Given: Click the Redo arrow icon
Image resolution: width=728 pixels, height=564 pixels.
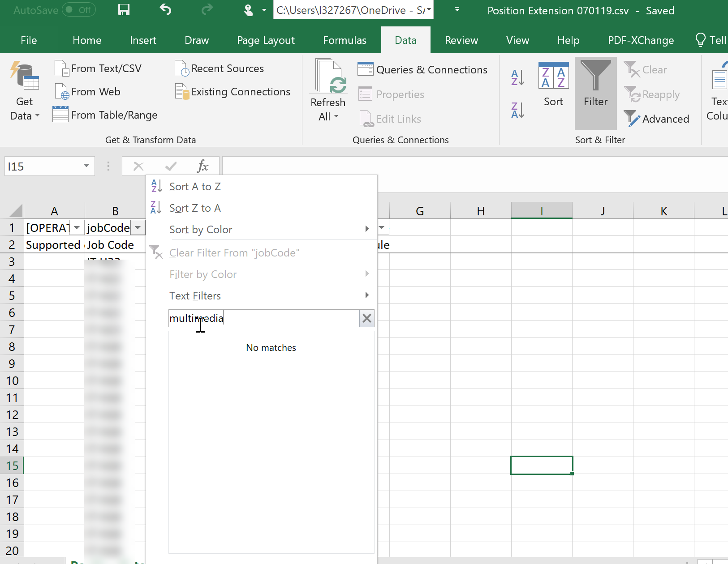Looking at the screenshot, I should 207,10.
